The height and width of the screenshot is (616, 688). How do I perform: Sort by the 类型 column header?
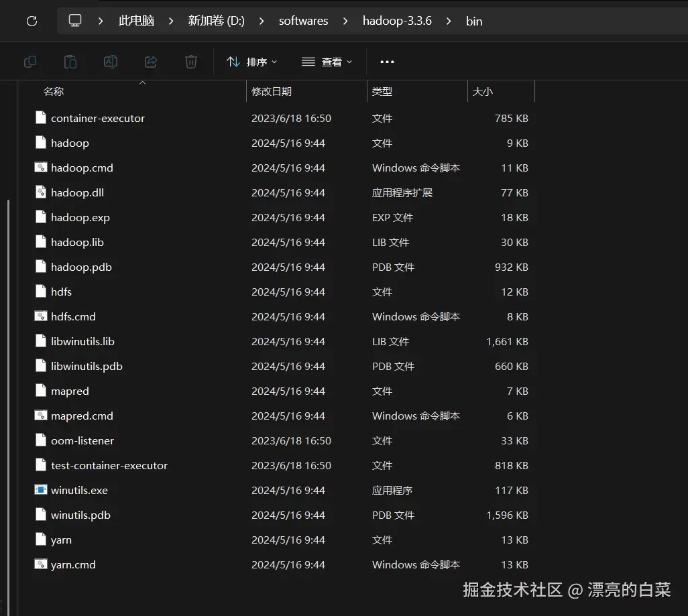417,91
